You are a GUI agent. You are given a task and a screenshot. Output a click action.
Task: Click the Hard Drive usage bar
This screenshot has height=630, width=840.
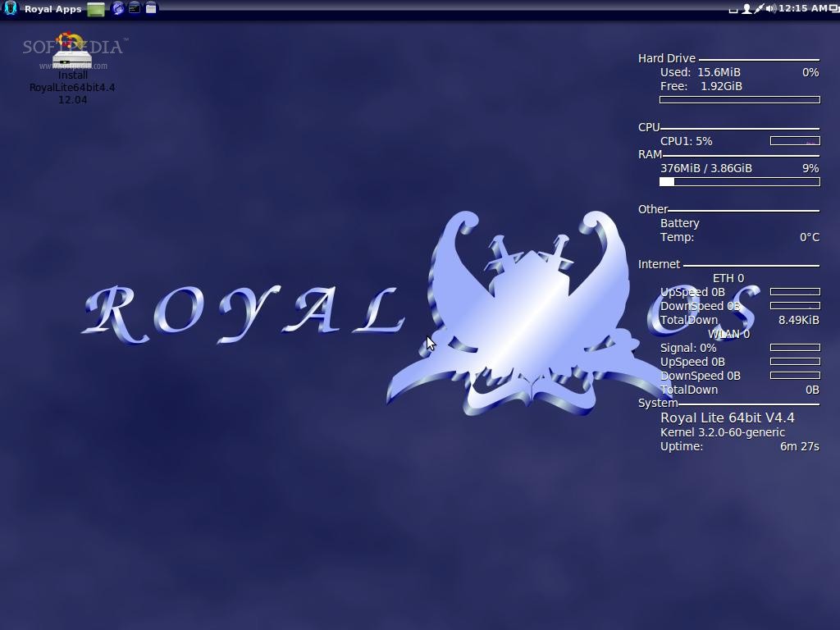[739, 99]
